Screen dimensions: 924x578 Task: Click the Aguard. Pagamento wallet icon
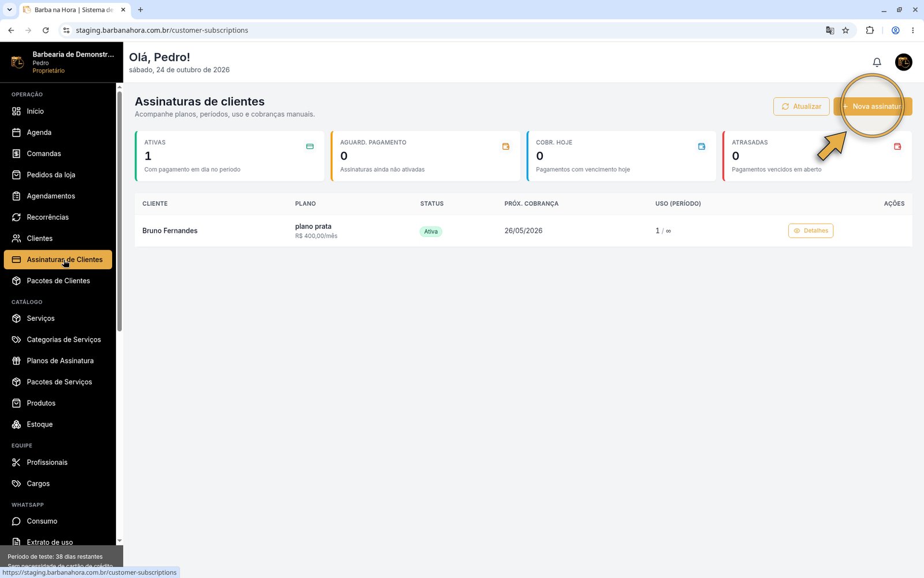506,147
